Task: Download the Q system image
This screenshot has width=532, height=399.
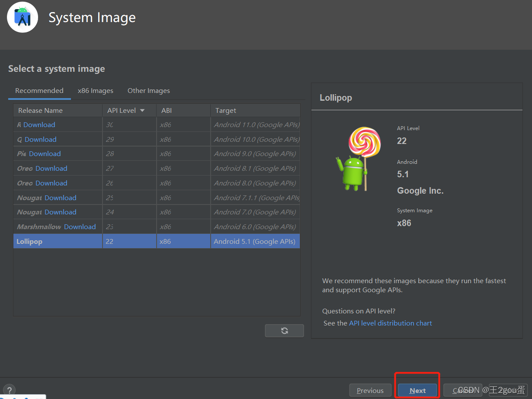Action: click(41, 140)
